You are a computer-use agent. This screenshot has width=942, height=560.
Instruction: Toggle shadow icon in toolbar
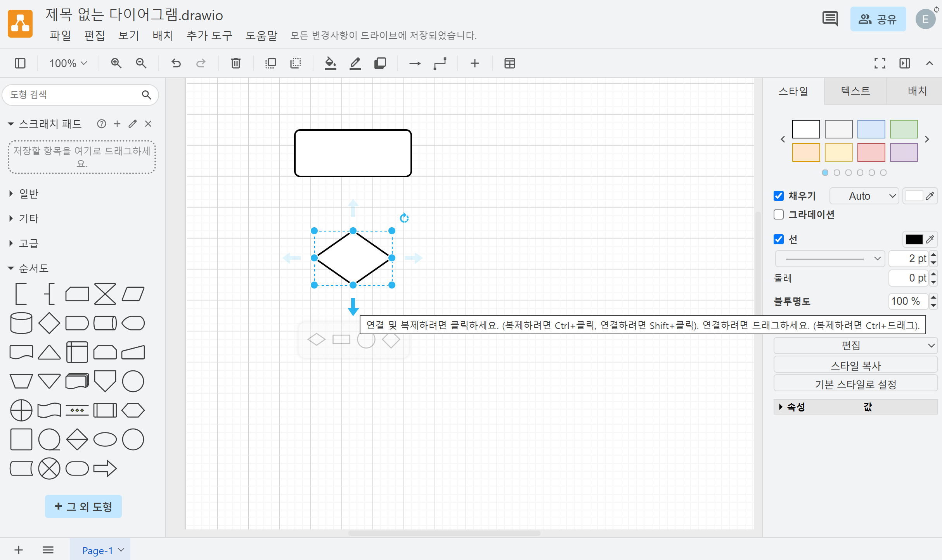380,63
